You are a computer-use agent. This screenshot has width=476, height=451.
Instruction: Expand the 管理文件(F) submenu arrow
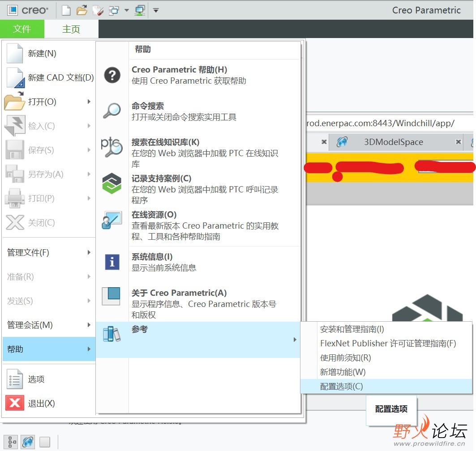(x=89, y=252)
